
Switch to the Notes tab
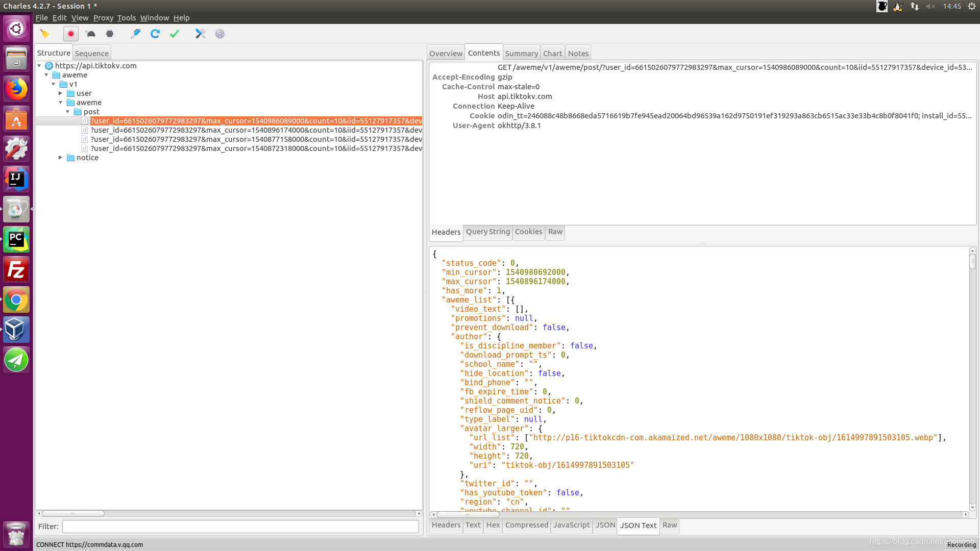pyautogui.click(x=578, y=53)
